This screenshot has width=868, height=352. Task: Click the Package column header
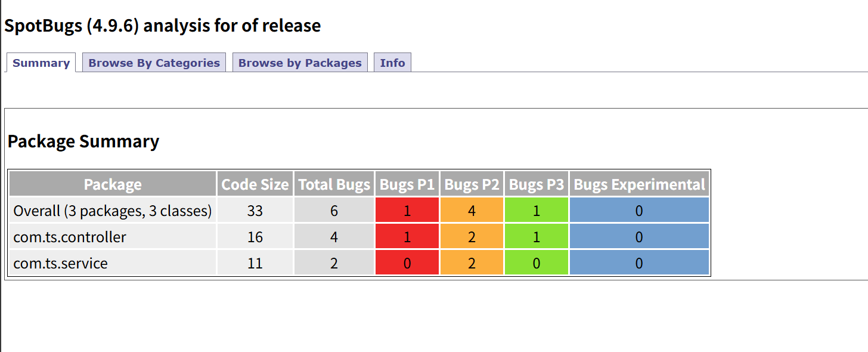113,184
